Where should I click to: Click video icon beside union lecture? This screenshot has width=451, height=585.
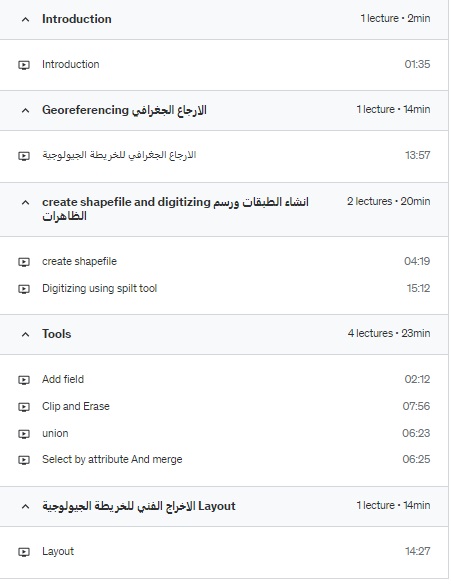(x=24, y=434)
